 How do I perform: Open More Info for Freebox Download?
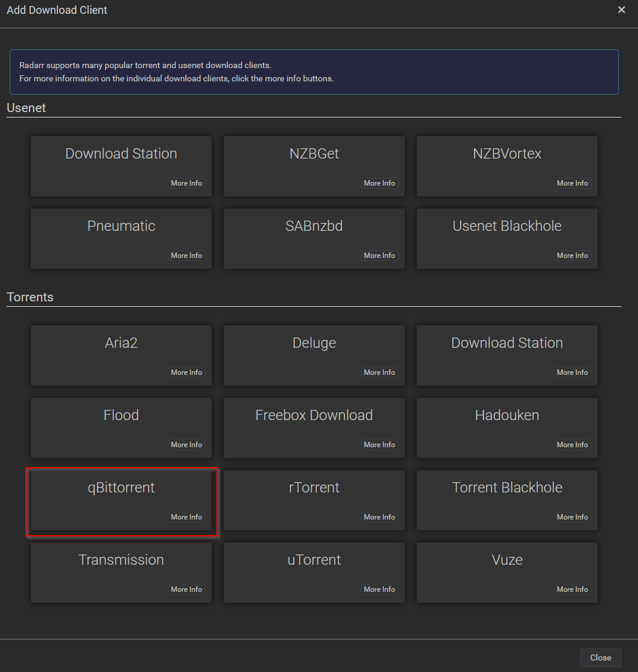tap(379, 445)
